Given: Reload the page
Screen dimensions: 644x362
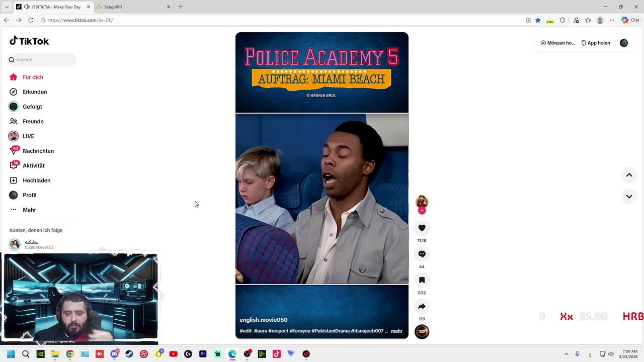Looking at the screenshot, I should pyautogui.click(x=31, y=20).
